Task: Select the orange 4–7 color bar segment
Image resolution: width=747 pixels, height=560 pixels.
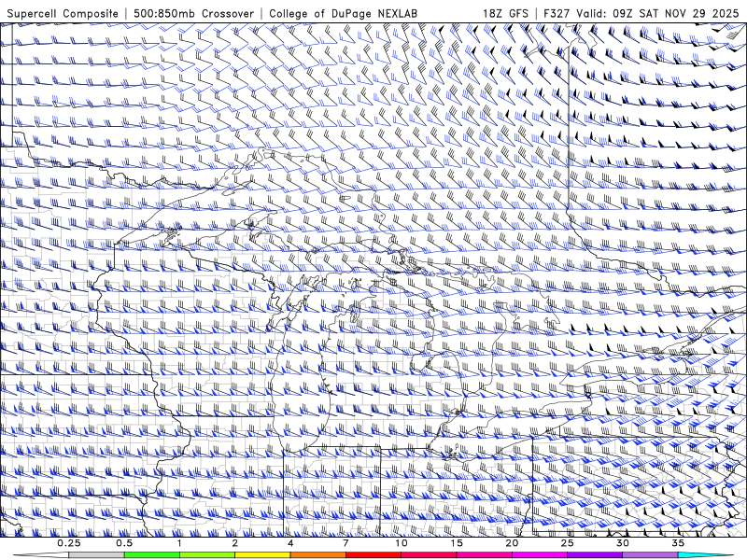Action: [x=317, y=555]
